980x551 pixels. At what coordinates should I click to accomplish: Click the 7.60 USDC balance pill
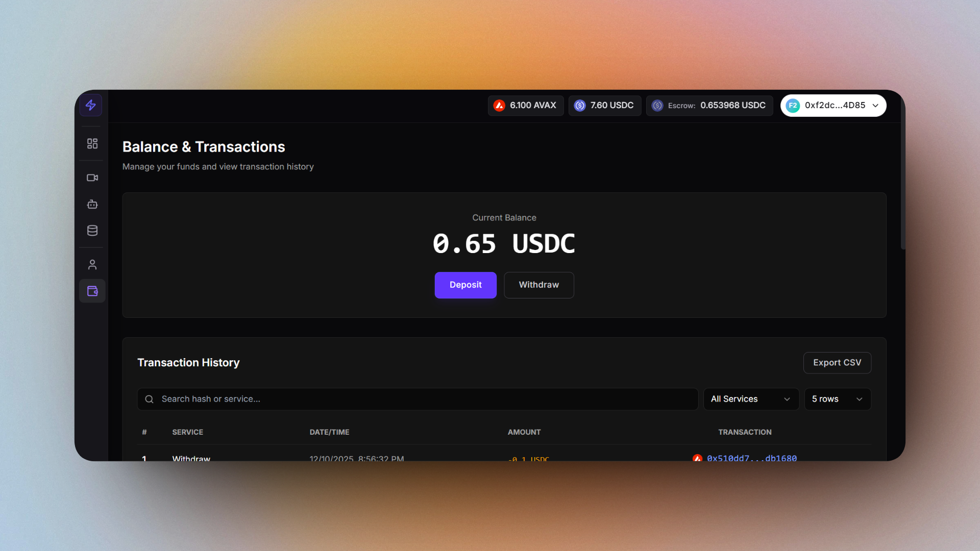[x=604, y=105]
